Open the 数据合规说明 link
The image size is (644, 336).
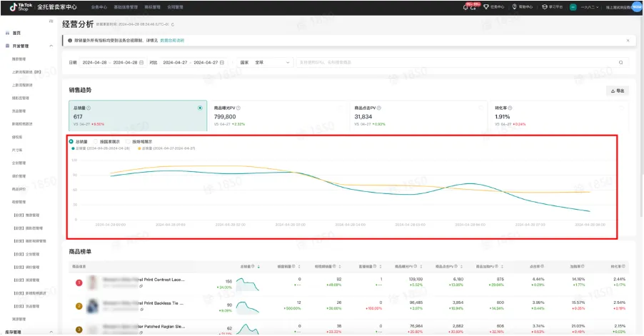[172, 41]
